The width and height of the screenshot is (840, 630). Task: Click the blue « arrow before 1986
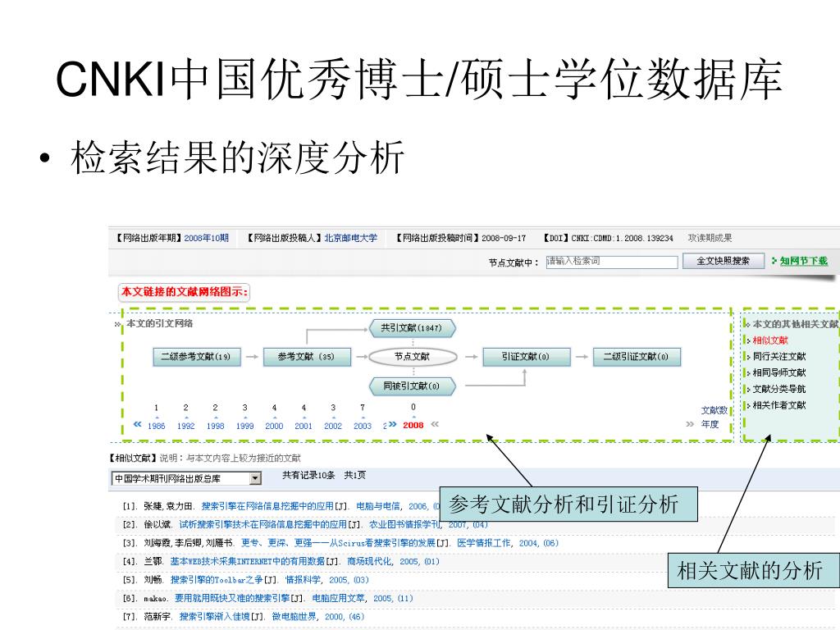138,424
